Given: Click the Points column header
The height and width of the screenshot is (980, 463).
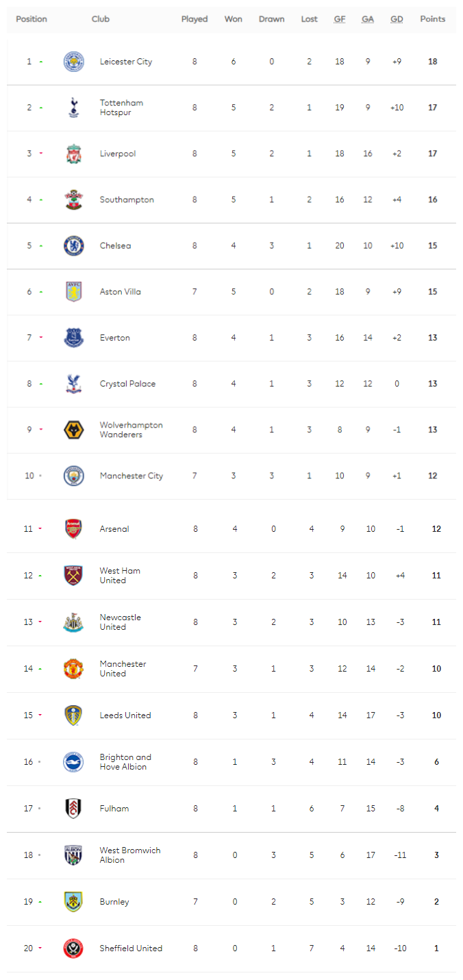Looking at the screenshot, I should tap(433, 19).
